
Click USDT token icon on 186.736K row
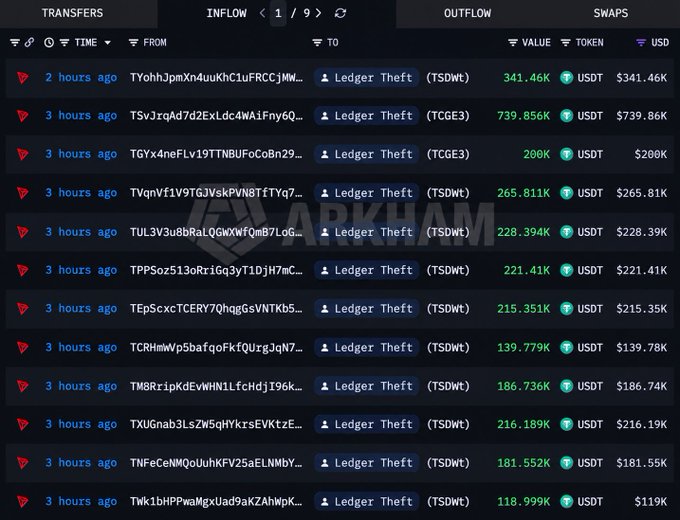point(566,386)
